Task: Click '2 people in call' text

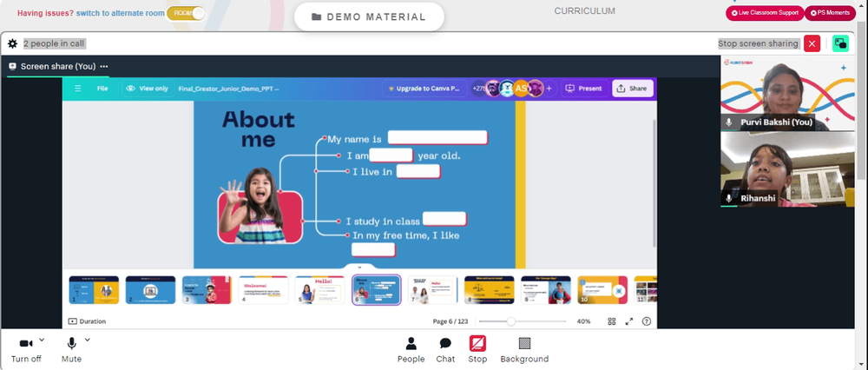Action: click(x=54, y=43)
